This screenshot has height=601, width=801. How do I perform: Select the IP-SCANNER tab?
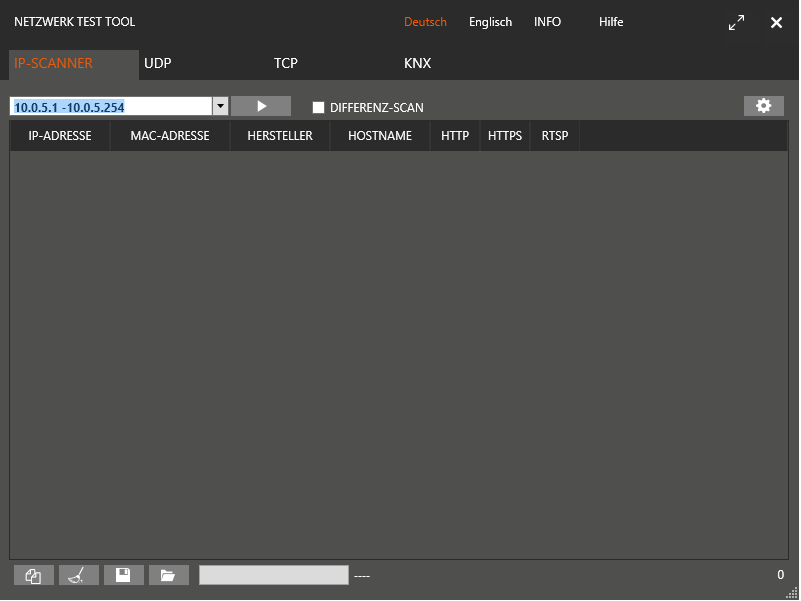54,63
